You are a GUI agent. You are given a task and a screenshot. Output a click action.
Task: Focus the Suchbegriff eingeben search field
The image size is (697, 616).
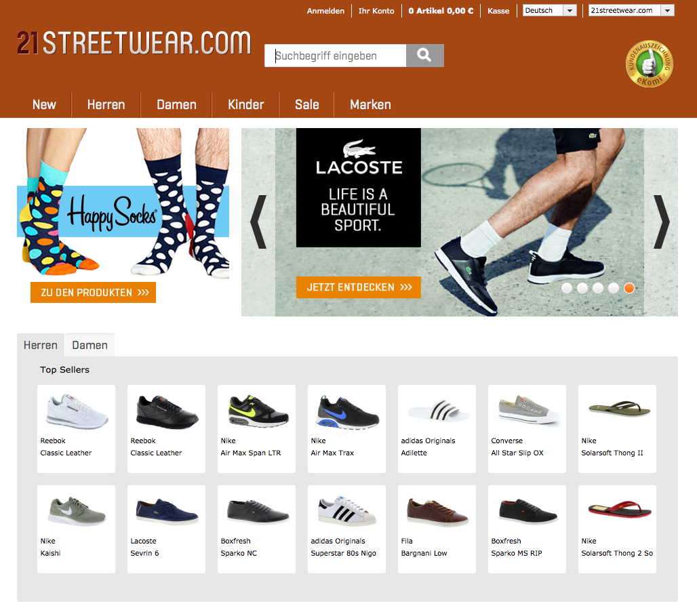point(336,56)
